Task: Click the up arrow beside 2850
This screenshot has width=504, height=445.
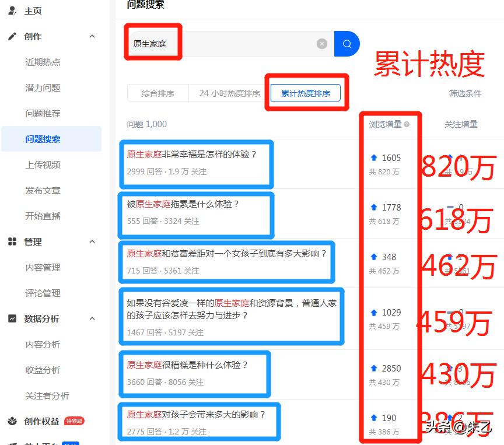Action: 373,369
